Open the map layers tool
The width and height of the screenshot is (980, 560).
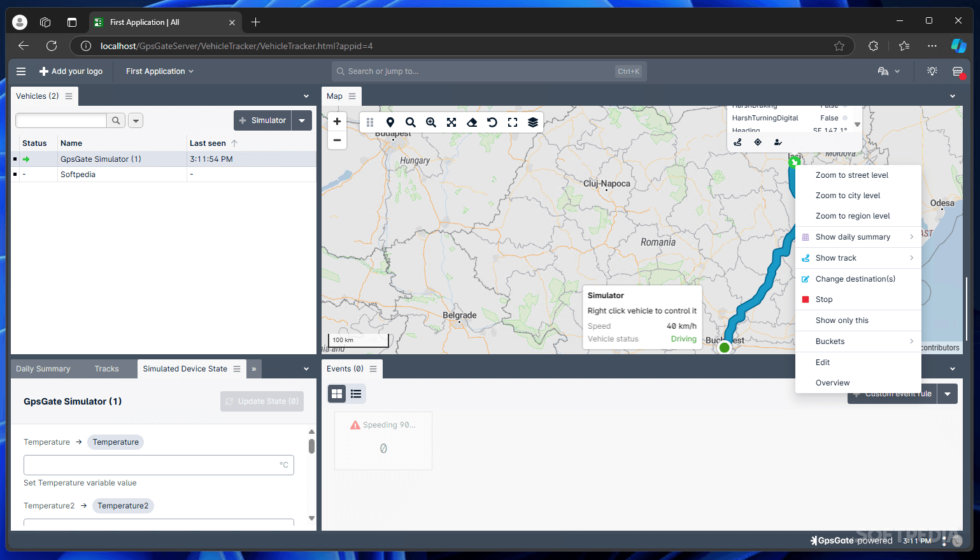tap(533, 122)
